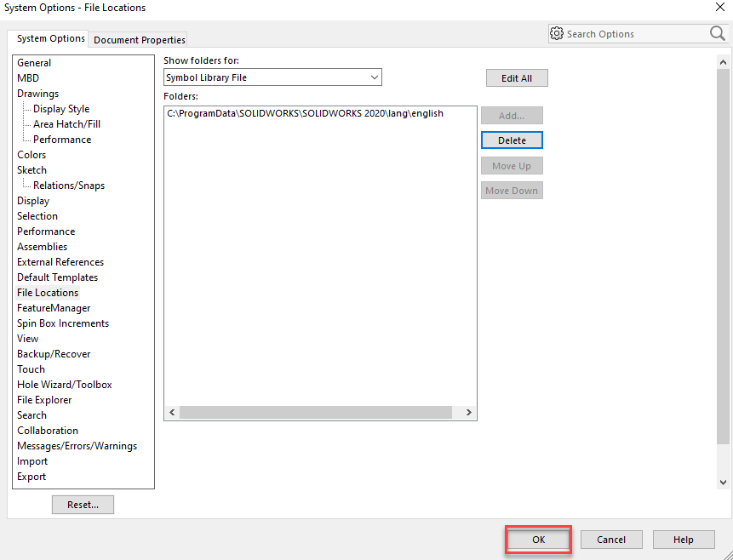Image resolution: width=733 pixels, height=560 pixels.
Task: Select the System Options tab
Action: click(x=51, y=39)
